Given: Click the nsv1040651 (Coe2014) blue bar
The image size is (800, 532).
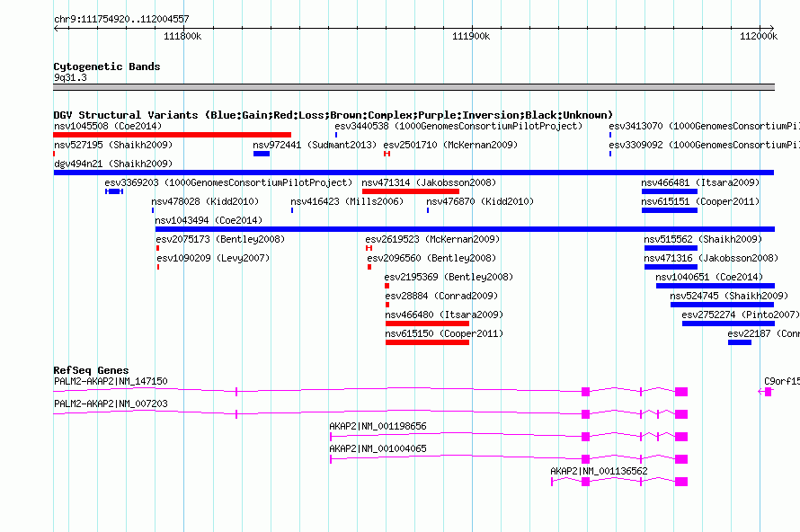Looking at the screenshot, I should [x=716, y=286].
